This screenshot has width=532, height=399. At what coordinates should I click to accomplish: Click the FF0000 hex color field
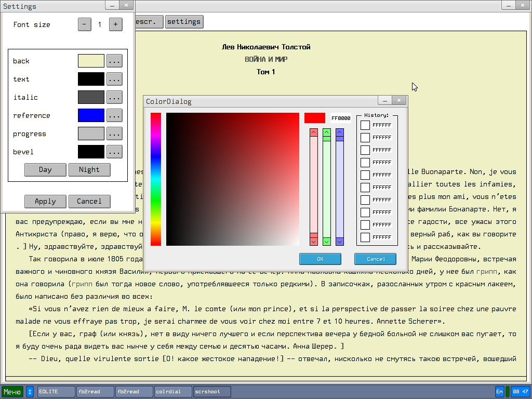pos(341,118)
